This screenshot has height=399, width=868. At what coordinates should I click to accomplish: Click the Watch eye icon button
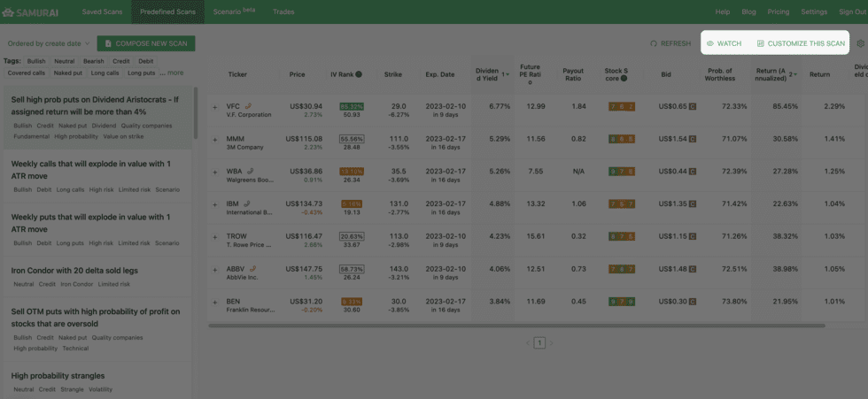click(x=724, y=43)
